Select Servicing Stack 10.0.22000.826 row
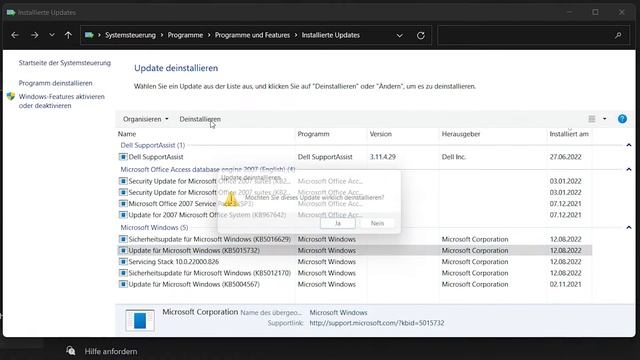640x360 pixels. click(x=354, y=262)
